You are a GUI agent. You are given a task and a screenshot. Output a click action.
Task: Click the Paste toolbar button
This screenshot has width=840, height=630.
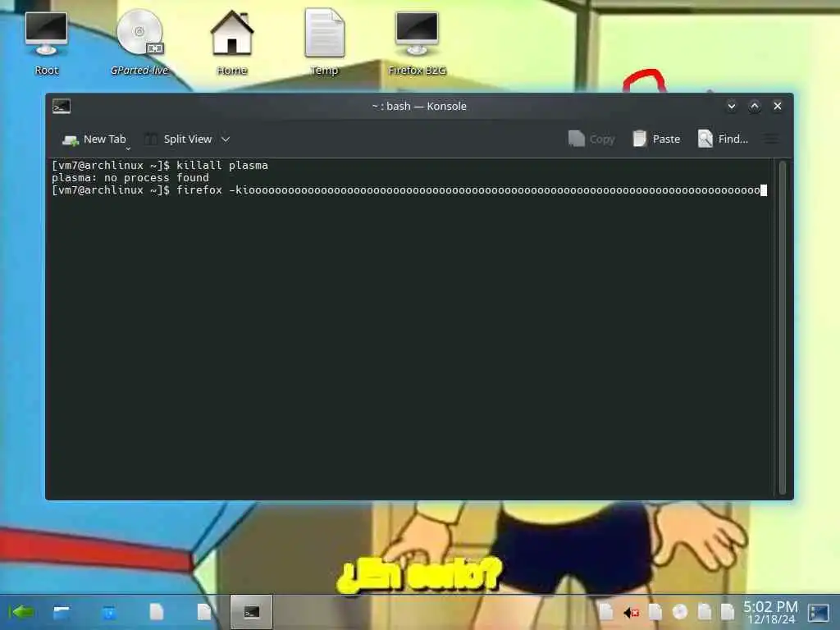(x=656, y=139)
